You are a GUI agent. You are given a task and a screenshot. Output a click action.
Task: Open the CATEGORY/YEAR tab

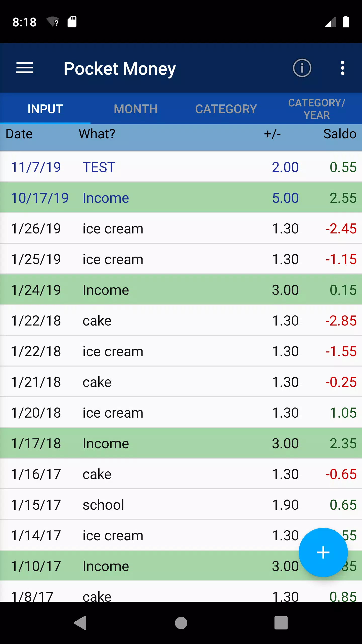point(317,109)
